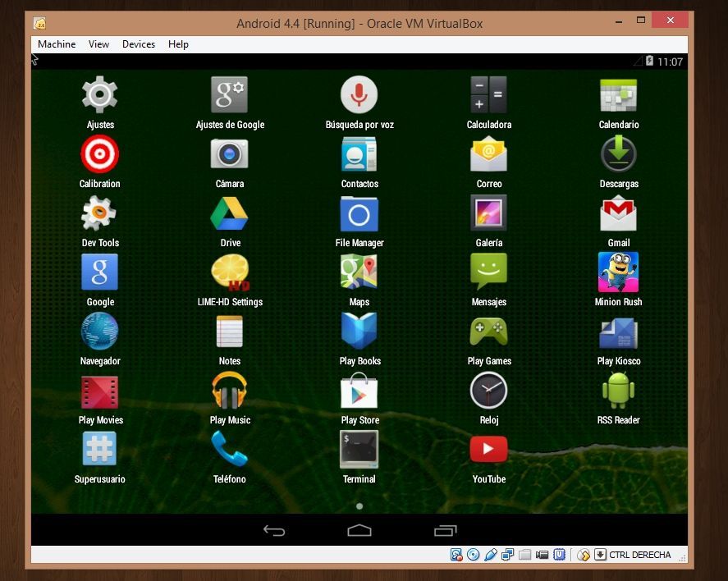Open the Reloj clock app
Viewport: 728px width, 581px height.
tap(488, 391)
